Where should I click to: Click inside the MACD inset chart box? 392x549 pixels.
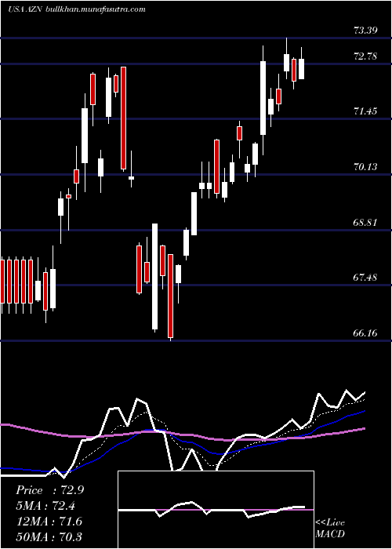point(216,510)
